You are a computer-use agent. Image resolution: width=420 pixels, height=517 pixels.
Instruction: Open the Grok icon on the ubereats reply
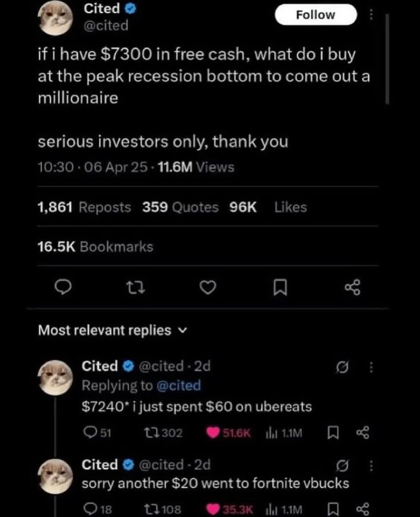point(342,366)
